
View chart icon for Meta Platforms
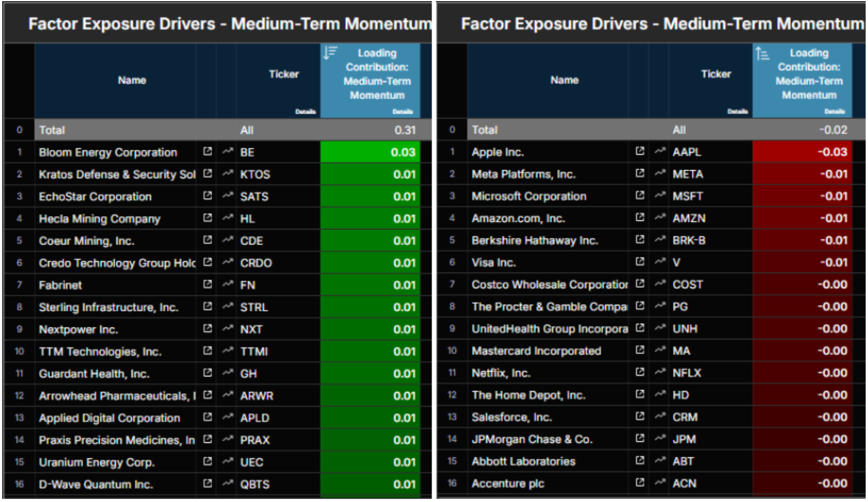(x=660, y=173)
